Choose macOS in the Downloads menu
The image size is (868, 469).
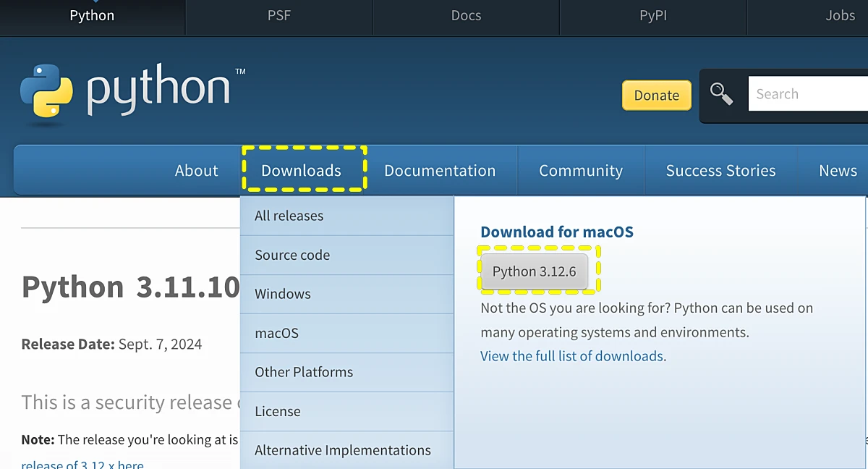[347, 333]
